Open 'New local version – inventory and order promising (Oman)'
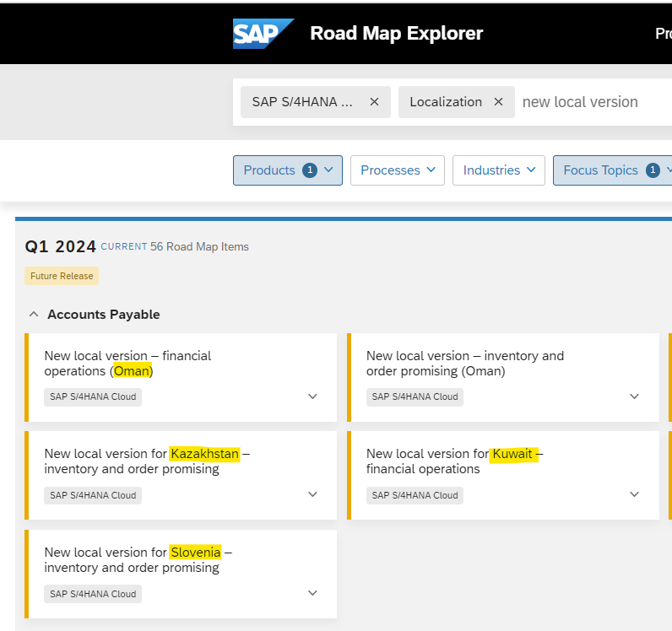Screen dimensions: 672x631 (465, 364)
